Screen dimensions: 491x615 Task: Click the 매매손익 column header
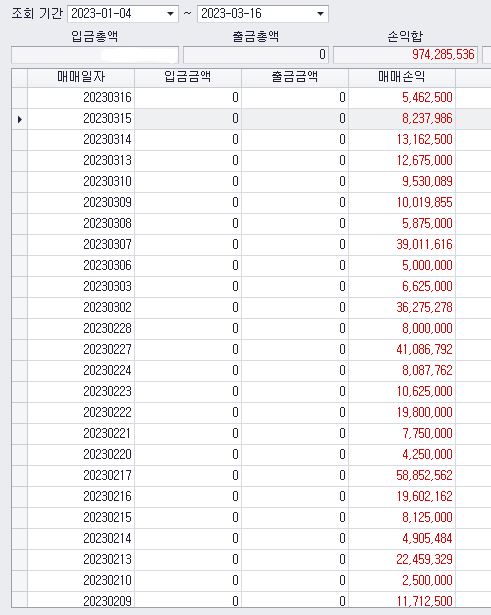402,77
